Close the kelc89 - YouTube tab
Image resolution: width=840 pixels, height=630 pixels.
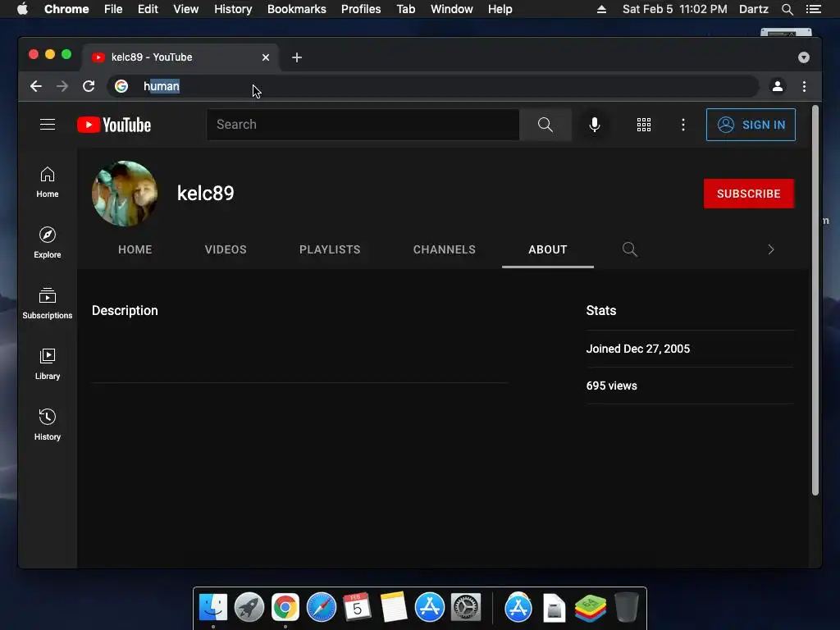point(265,57)
